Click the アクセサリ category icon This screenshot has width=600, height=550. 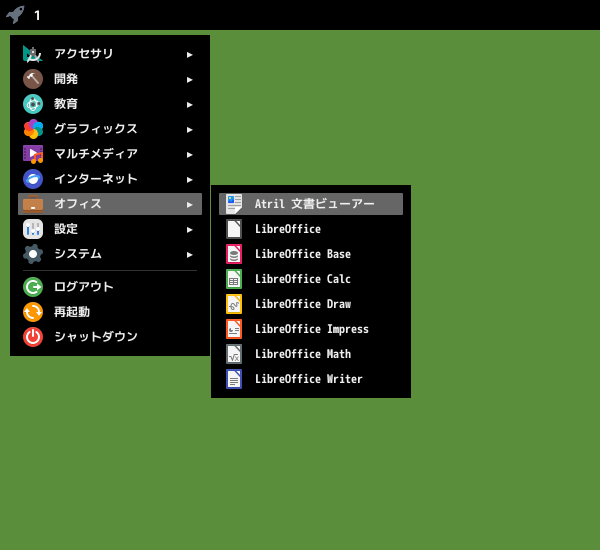[x=33, y=54]
